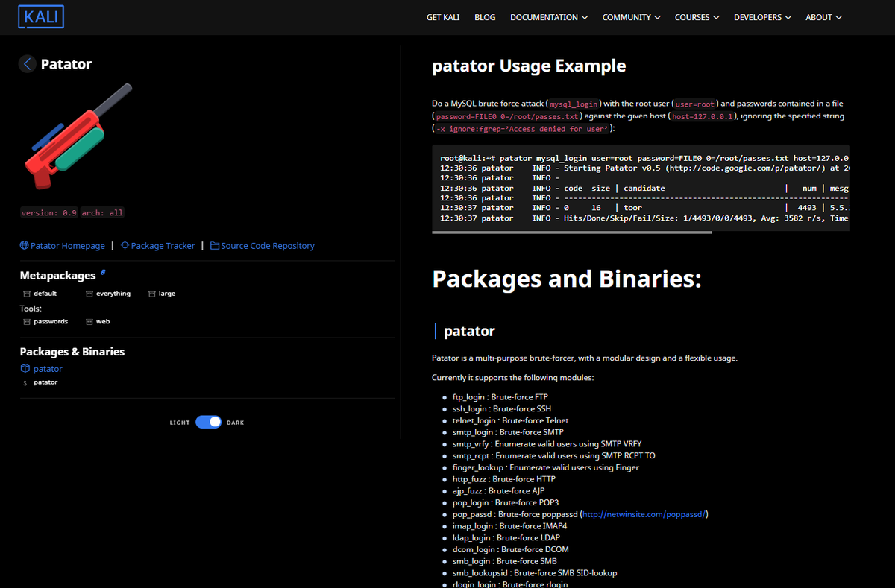Click the box icon next to large
Screen dimensions: 895x588
(x=152, y=294)
